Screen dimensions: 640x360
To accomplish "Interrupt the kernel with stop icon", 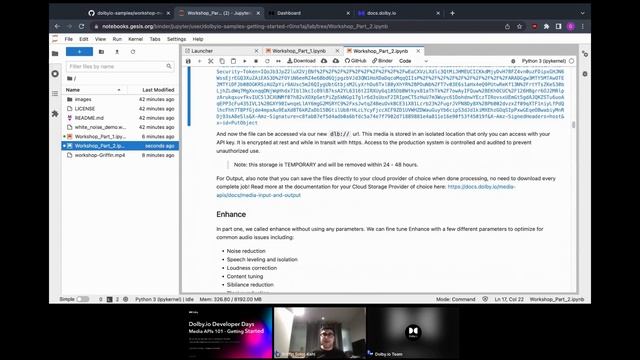I will pyautogui.click(x=256, y=61).
